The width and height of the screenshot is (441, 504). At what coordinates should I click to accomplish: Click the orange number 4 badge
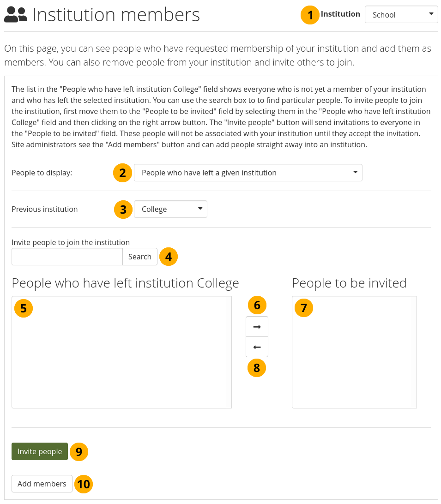point(169,257)
